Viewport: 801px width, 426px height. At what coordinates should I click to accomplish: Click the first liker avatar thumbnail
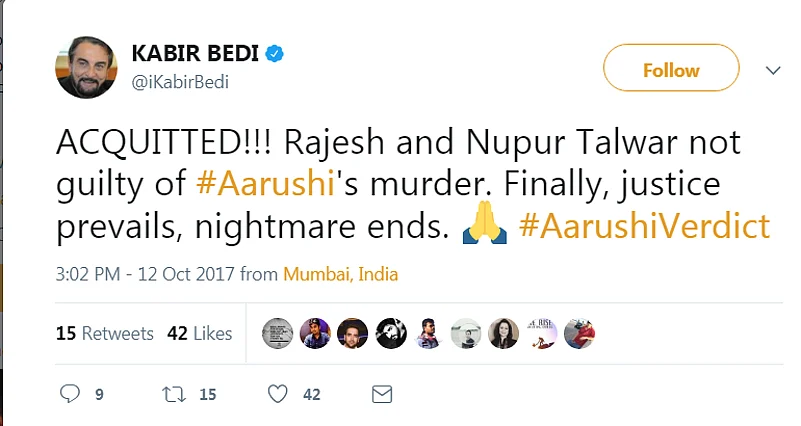pos(278,333)
